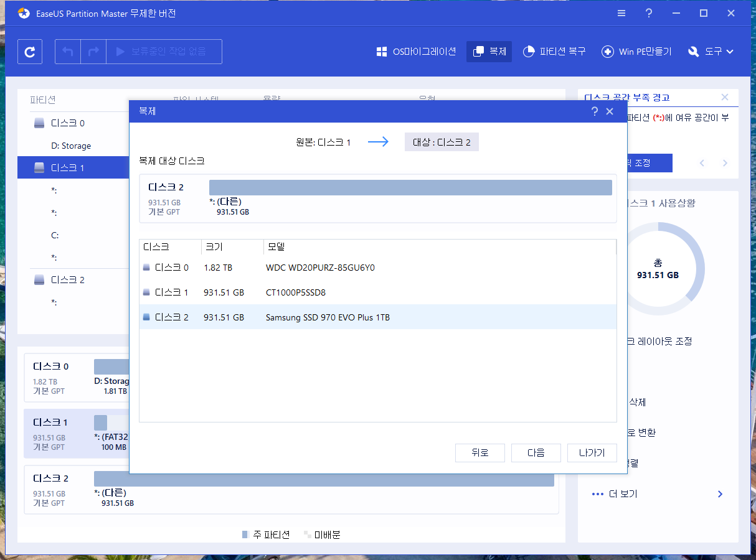756x560 pixels.
Task: Open Win PE만들기 from the toolbar
Action: [x=636, y=52]
